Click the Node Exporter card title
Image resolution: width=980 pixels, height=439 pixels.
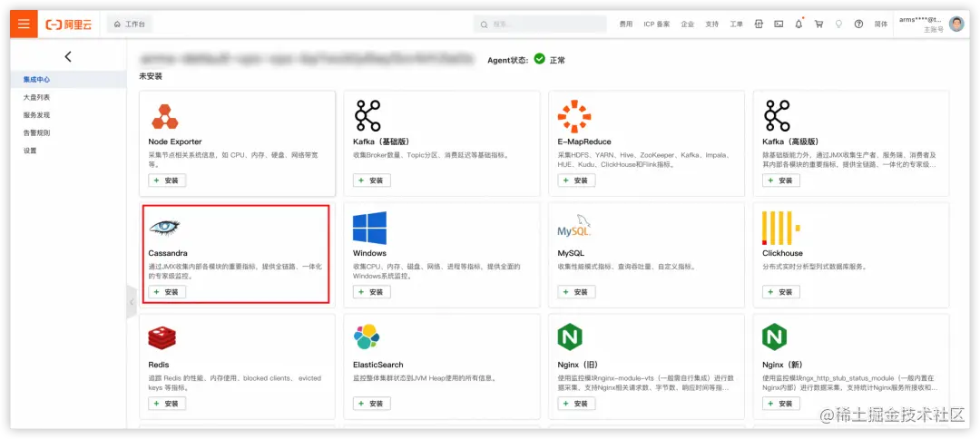(x=175, y=141)
